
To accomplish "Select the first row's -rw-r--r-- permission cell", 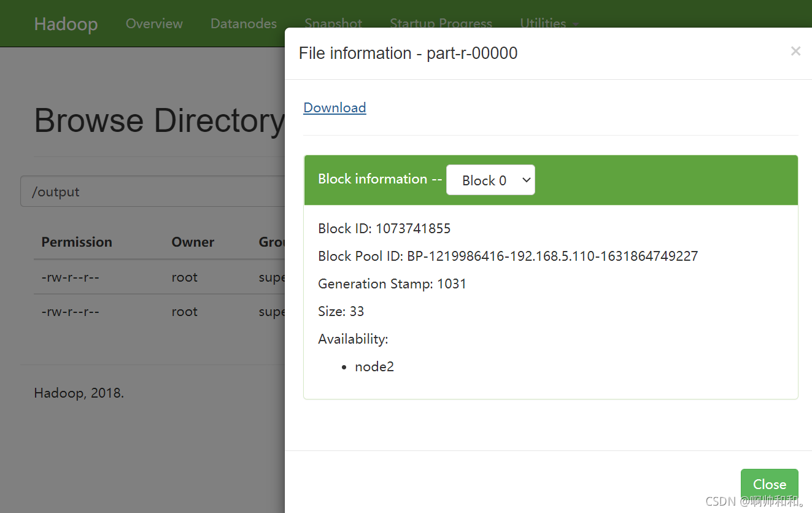I will coord(71,277).
